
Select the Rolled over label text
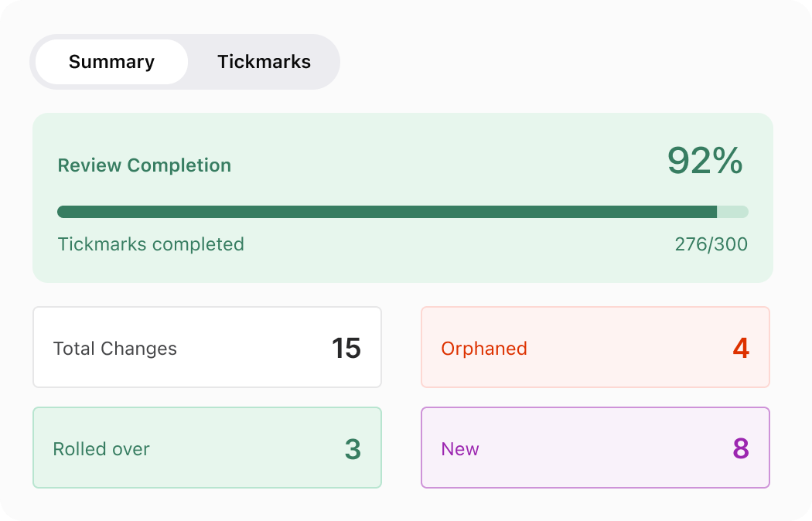coord(101,449)
